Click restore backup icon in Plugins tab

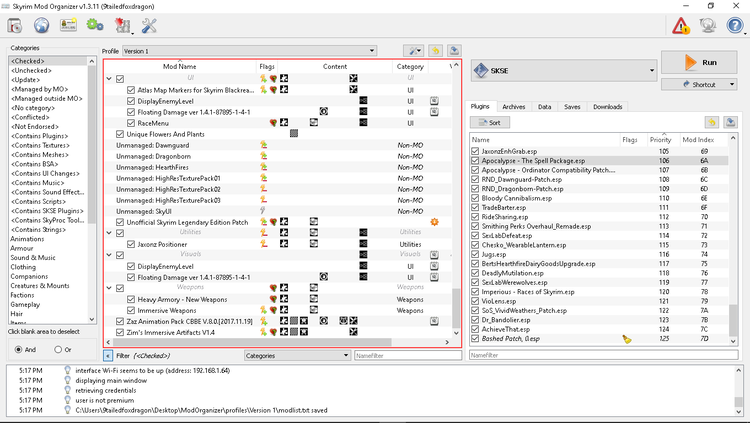[x=712, y=122]
